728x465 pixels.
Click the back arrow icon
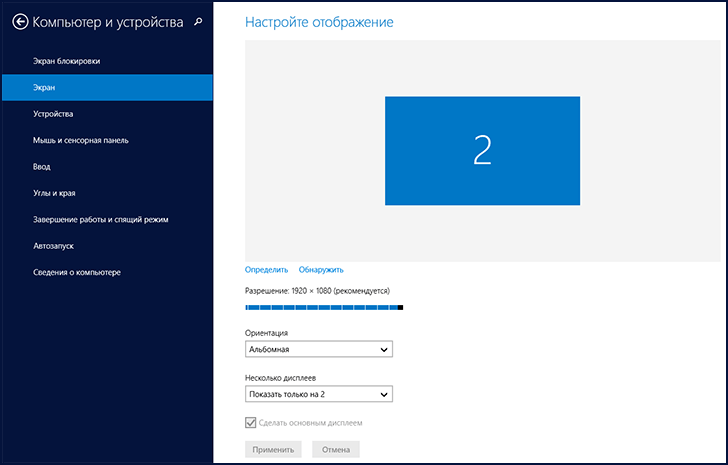[20, 22]
